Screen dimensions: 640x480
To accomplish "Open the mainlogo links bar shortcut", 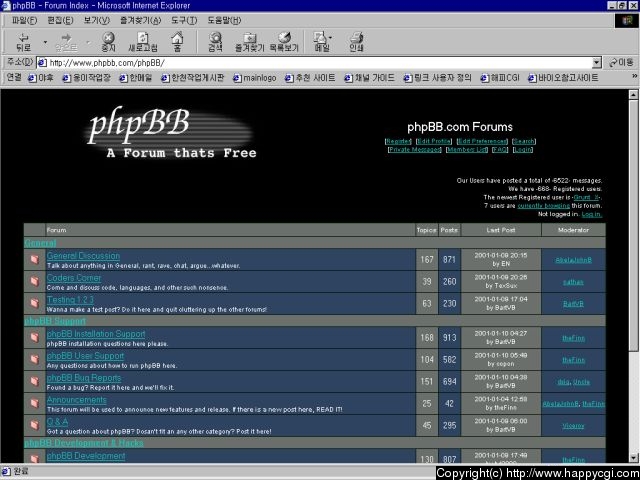I will pyautogui.click(x=255, y=78).
